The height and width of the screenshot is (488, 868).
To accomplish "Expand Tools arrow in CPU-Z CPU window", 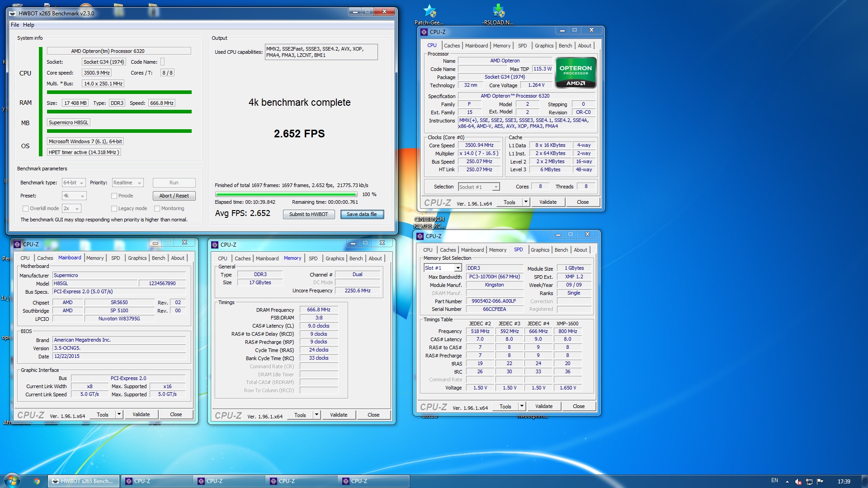I will click(526, 202).
